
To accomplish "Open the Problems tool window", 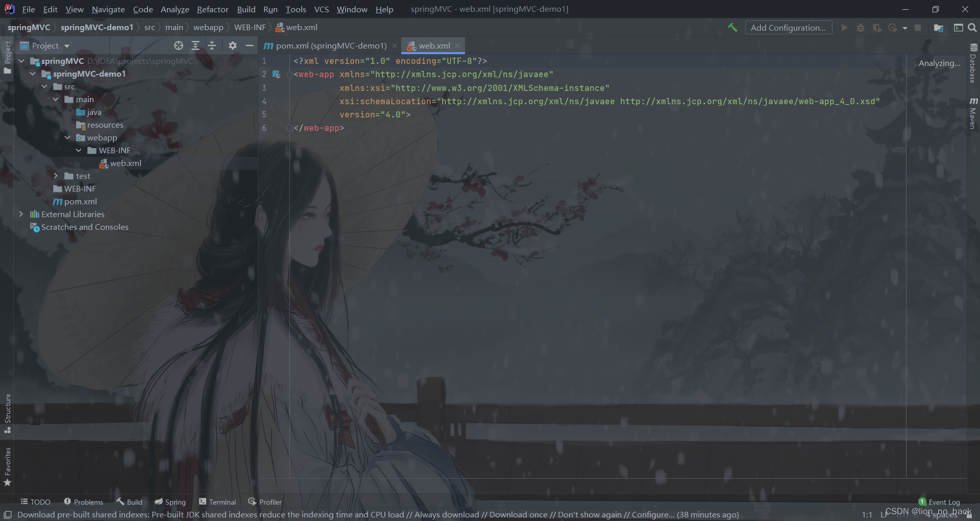I will tap(83, 502).
